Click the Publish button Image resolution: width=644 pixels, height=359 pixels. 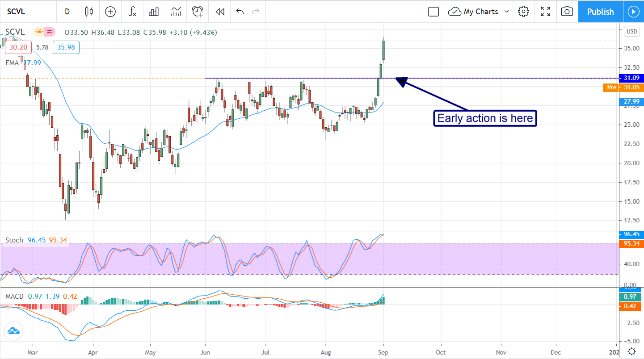tap(600, 12)
